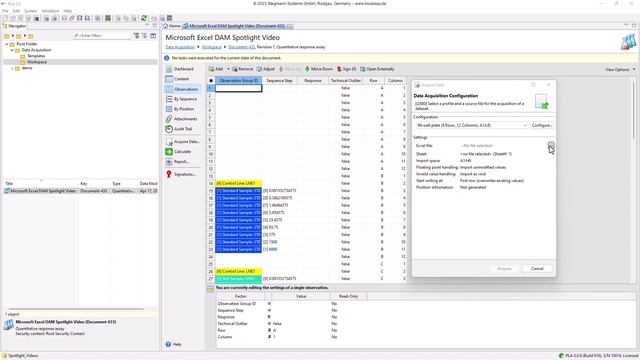Click the Standard Sample STD cell in row 15
640x360 pixels.
[x=238, y=191]
